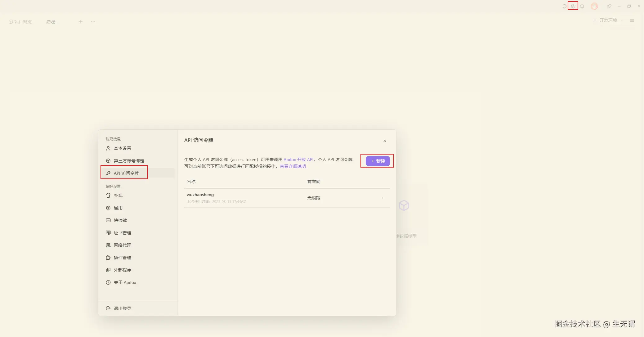Click the add new tab plus icon

81,21
